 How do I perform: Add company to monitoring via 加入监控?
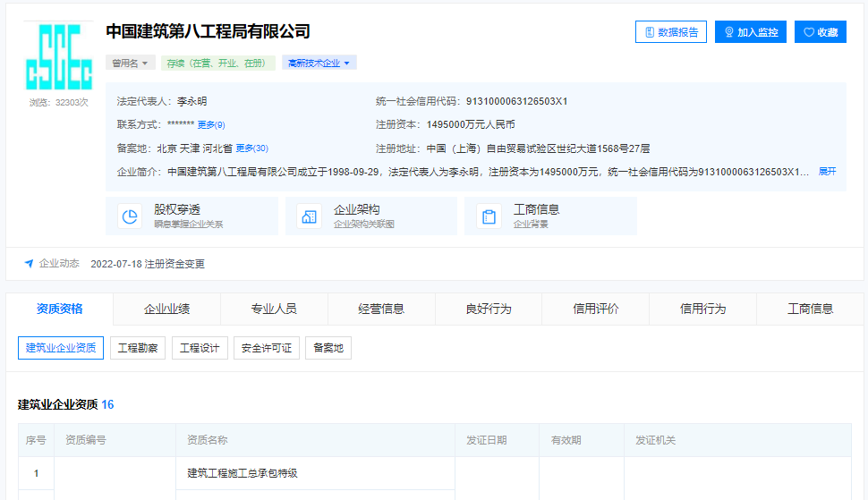(750, 32)
